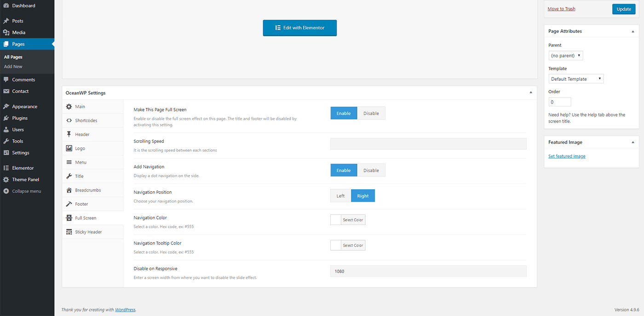Click the Elementor sidebar icon
Screen dimensions: 644x316
6,168
